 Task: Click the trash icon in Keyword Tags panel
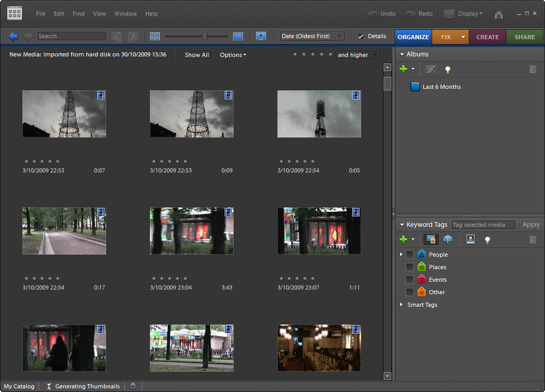point(532,240)
